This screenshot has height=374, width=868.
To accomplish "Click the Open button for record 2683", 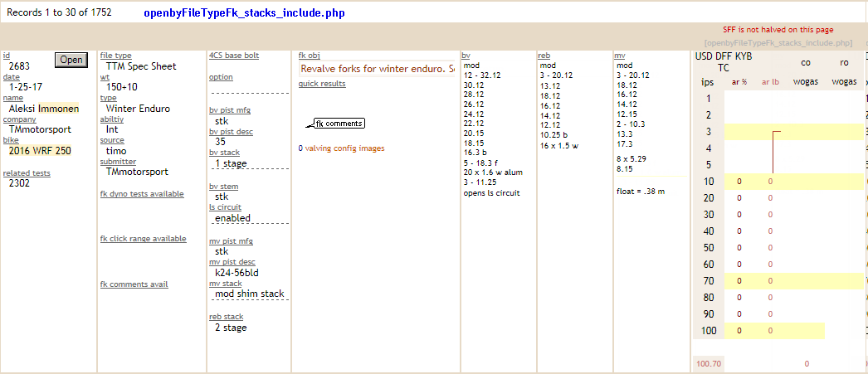I will [71, 60].
